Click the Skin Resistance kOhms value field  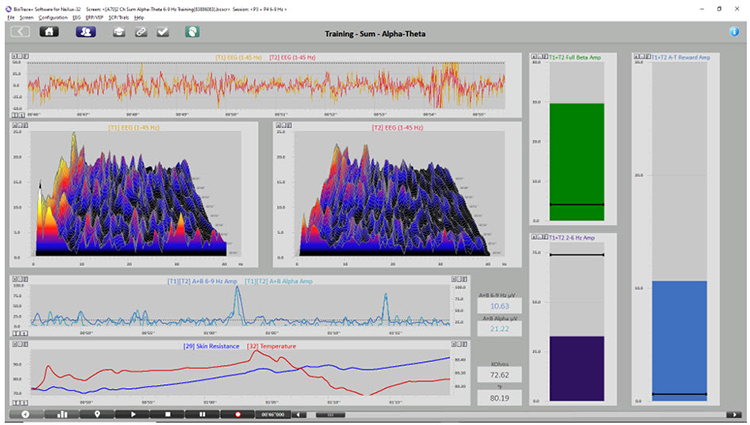click(499, 374)
